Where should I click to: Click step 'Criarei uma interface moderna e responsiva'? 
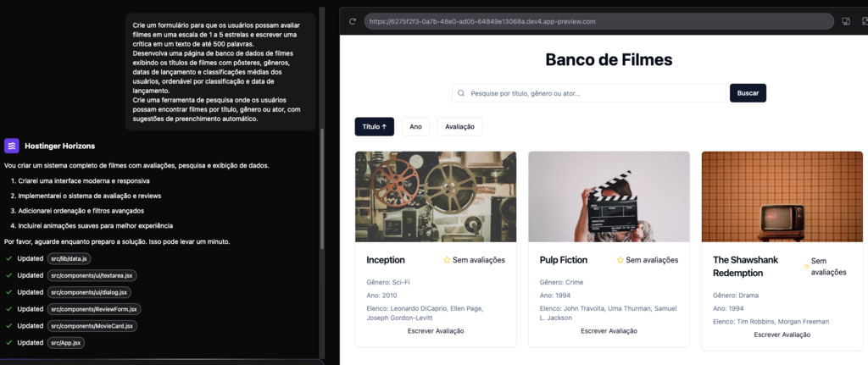(84, 181)
